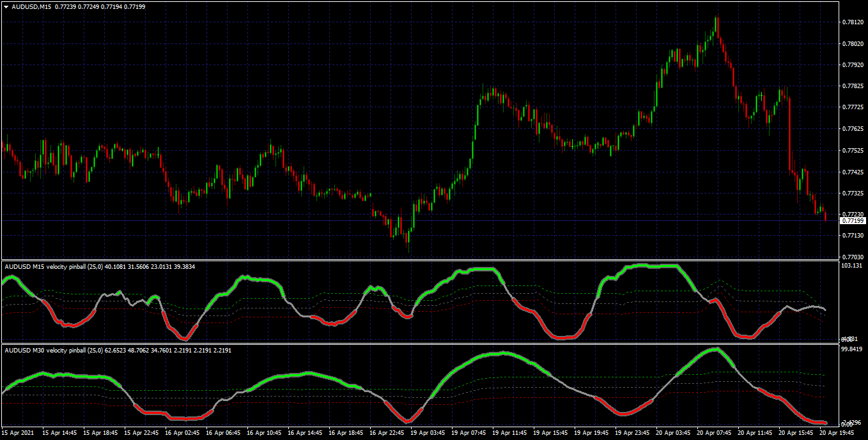Click the 0.77525 price scale label
Viewport: 868px width, 440px height.
[x=852, y=151]
